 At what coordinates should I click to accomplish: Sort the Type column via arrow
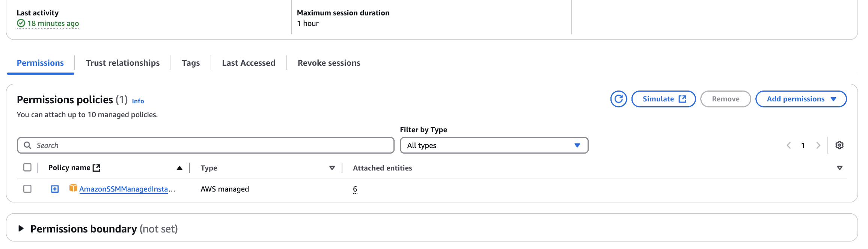[x=332, y=168]
